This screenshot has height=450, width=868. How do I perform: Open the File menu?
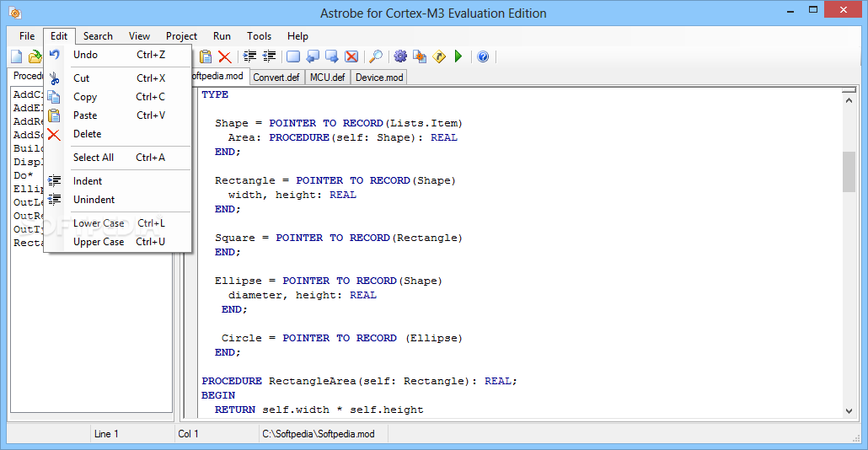click(x=27, y=36)
